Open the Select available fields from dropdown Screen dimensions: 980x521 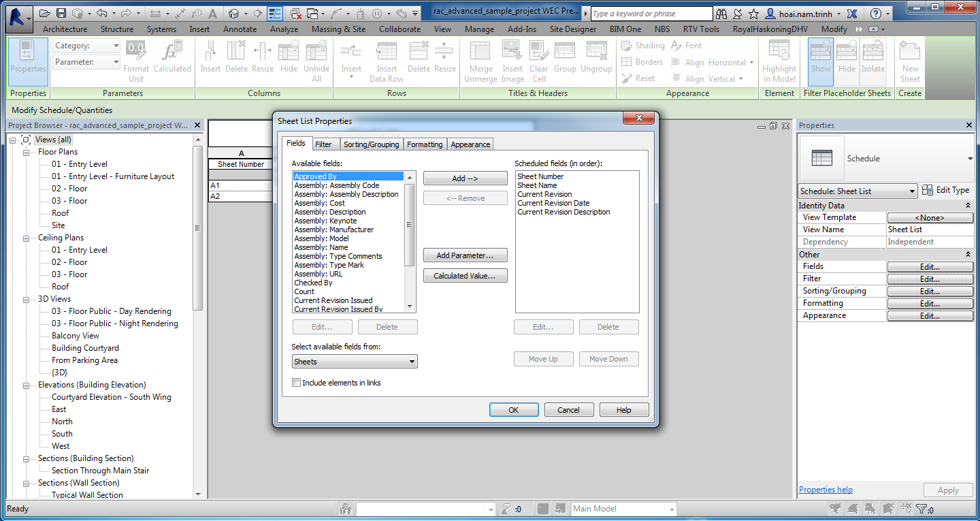(x=354, y=361)
